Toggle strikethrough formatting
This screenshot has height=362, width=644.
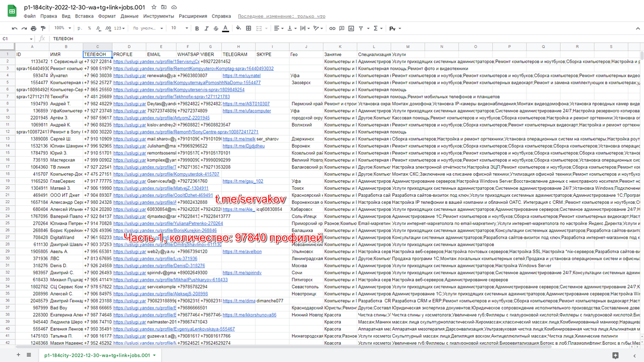(215, 28)
